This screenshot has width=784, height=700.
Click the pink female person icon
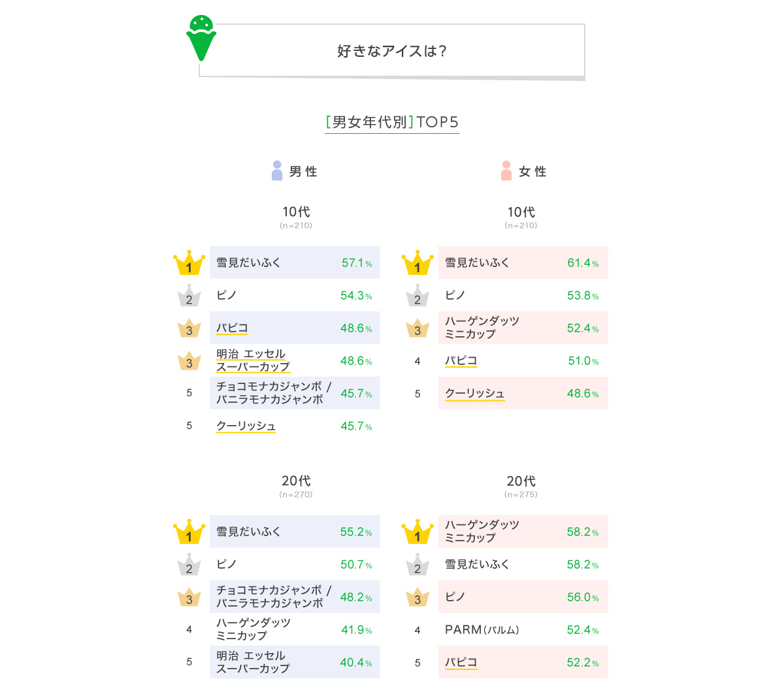[x=506, y=170]
